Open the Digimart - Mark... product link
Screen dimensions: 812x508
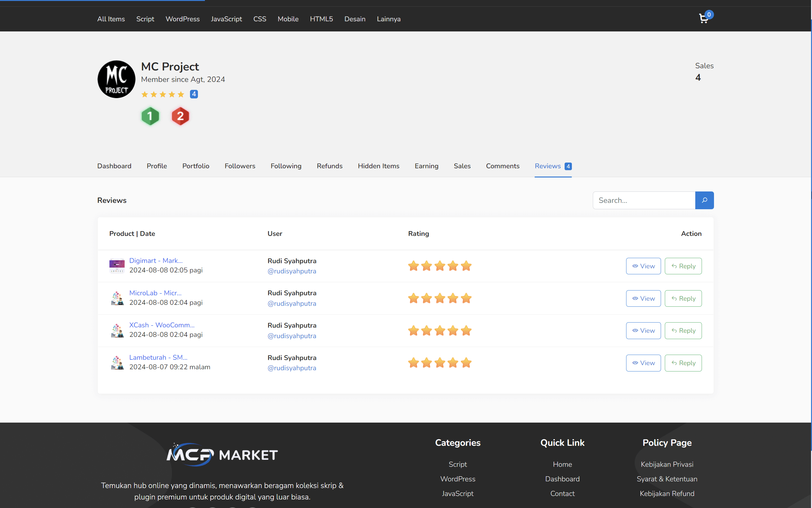tap(156, 261)
